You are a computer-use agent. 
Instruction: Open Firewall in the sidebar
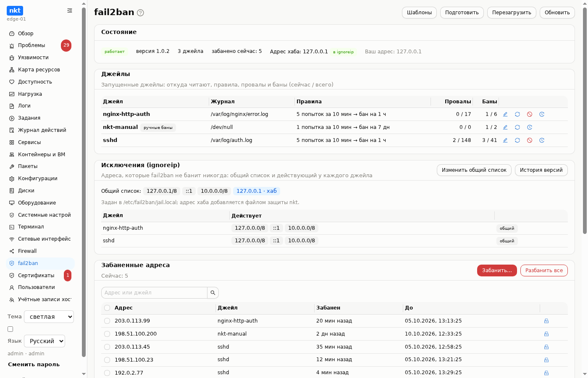(x=40, y=251)
